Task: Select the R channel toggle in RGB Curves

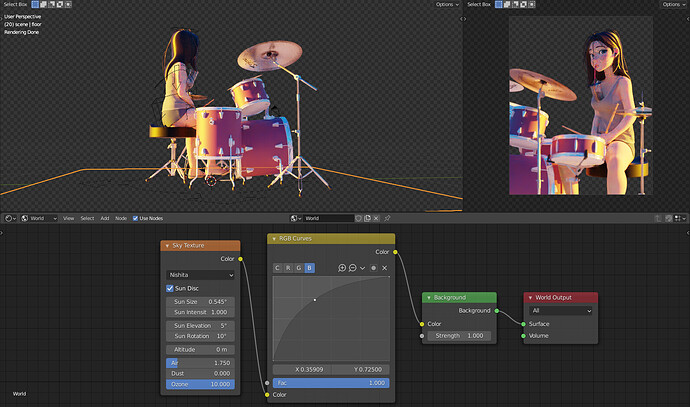Action: click(x=288, y=268)
